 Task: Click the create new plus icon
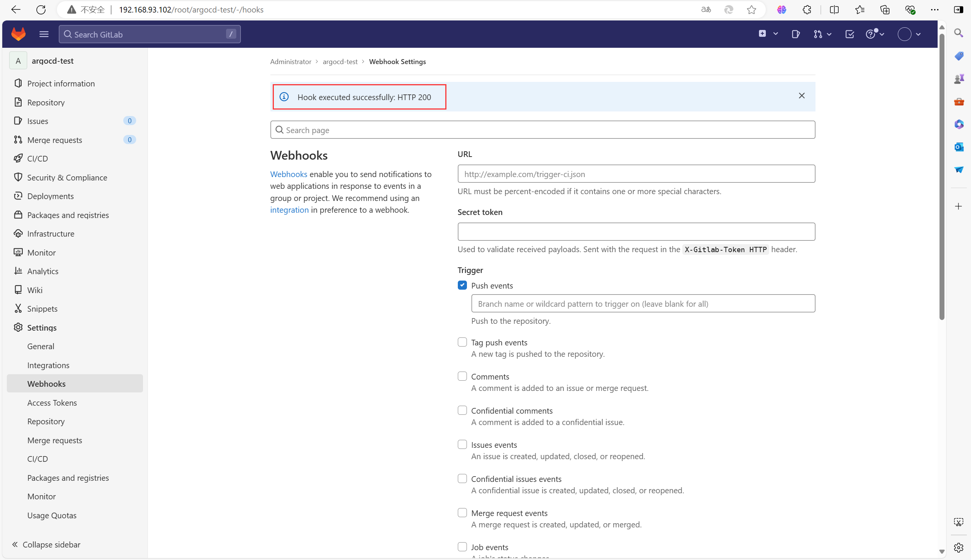click(x=762, y=34)
